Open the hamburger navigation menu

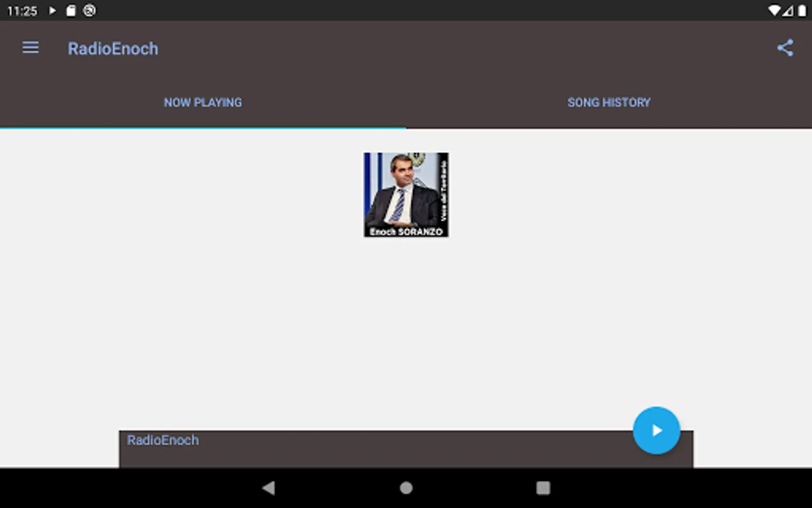30,48
